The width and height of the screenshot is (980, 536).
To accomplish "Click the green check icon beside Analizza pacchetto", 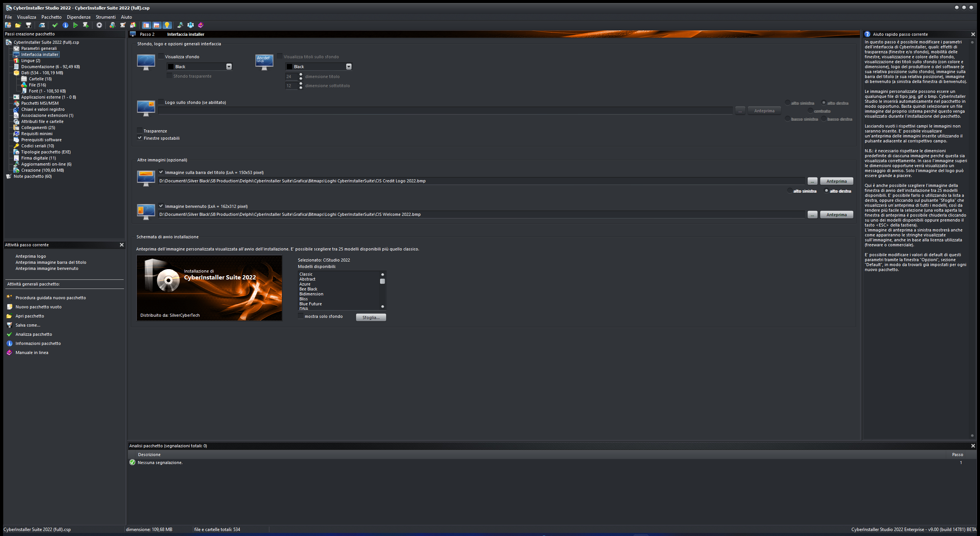I will pos(10,334).
